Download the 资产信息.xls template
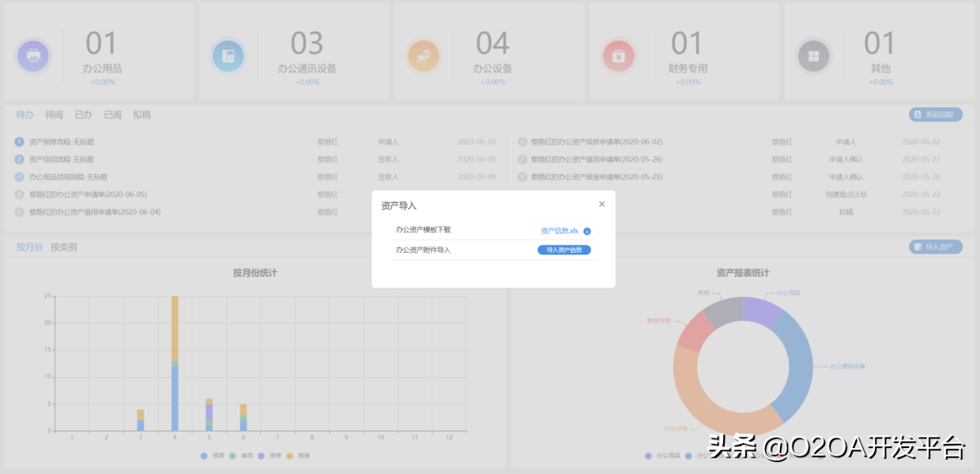980x474 pixels. pyautogui.click(x=561, y=231)
